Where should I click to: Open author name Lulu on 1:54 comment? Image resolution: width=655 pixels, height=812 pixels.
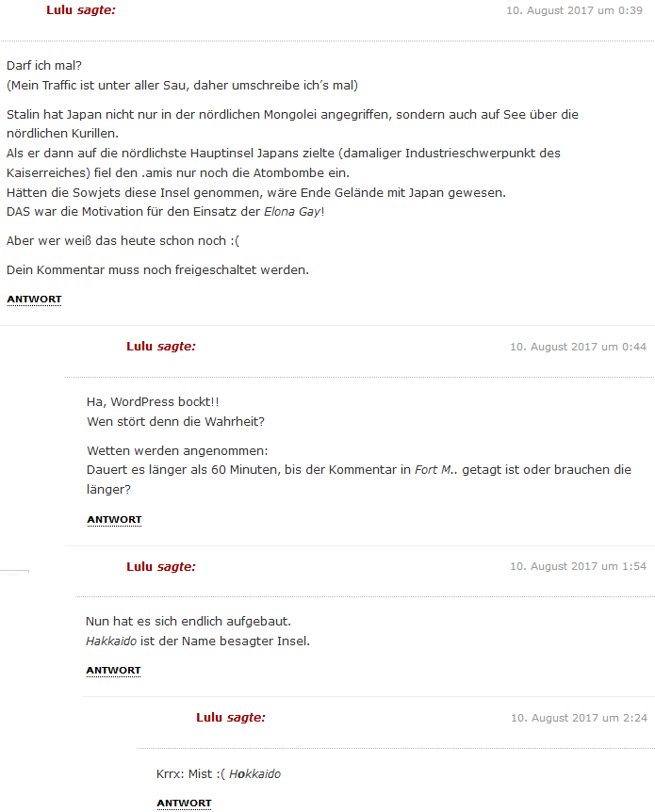pyautogui.click(x=139, y=566)
